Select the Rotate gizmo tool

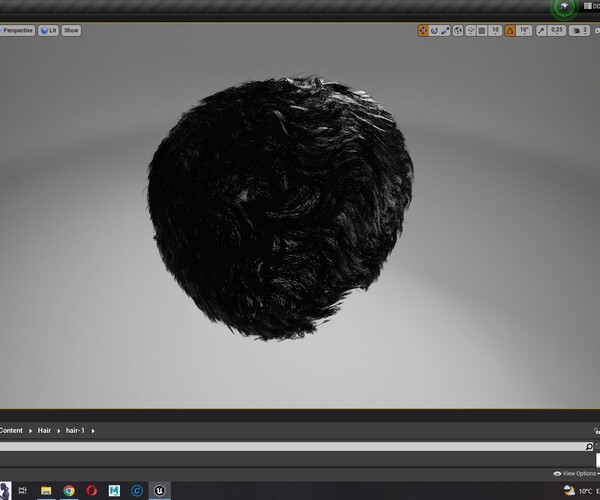tap(434, 31)
